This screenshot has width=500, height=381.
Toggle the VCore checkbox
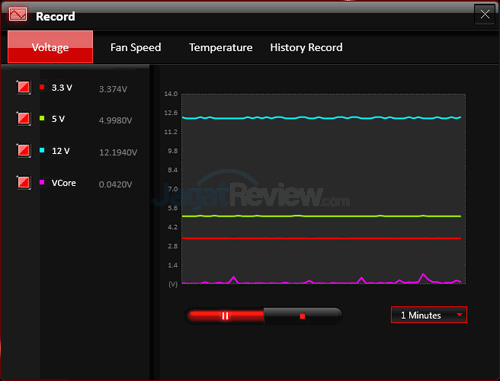(24, 182)
